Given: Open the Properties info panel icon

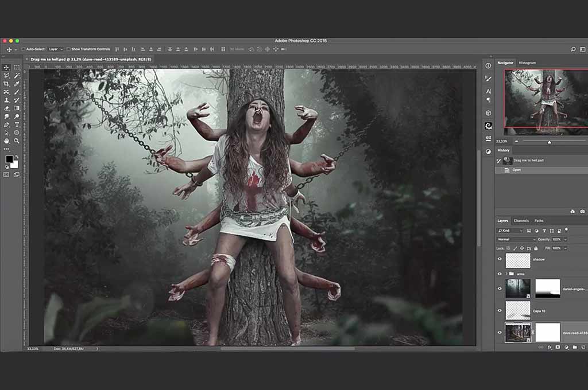Looking at the screenshot, I should 488,65.
